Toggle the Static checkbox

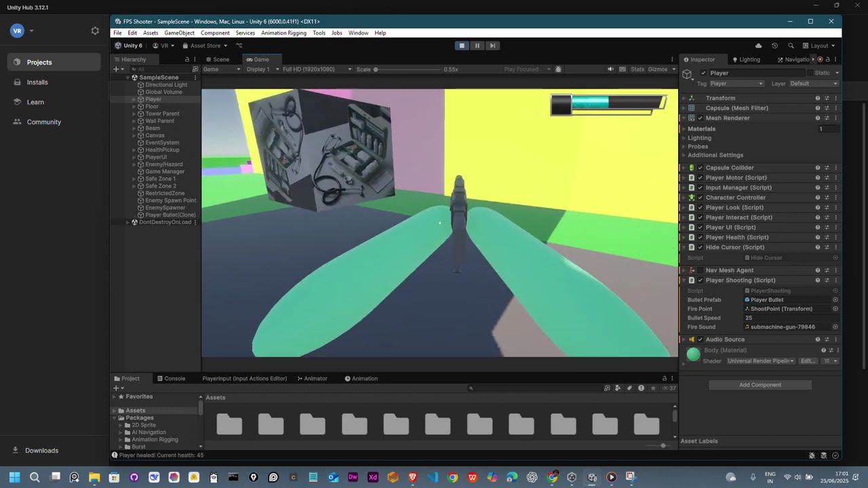click(810, 73)
